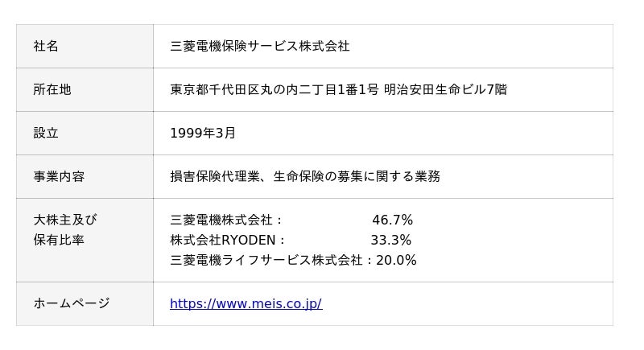644x350 pixels.
Task: Click the 損害保険代理業 business description text
Action: [x=215, y=176]
